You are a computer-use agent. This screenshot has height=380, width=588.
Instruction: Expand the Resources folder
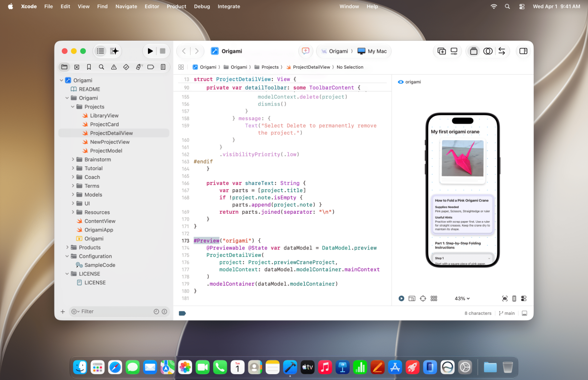click(73, 213)
